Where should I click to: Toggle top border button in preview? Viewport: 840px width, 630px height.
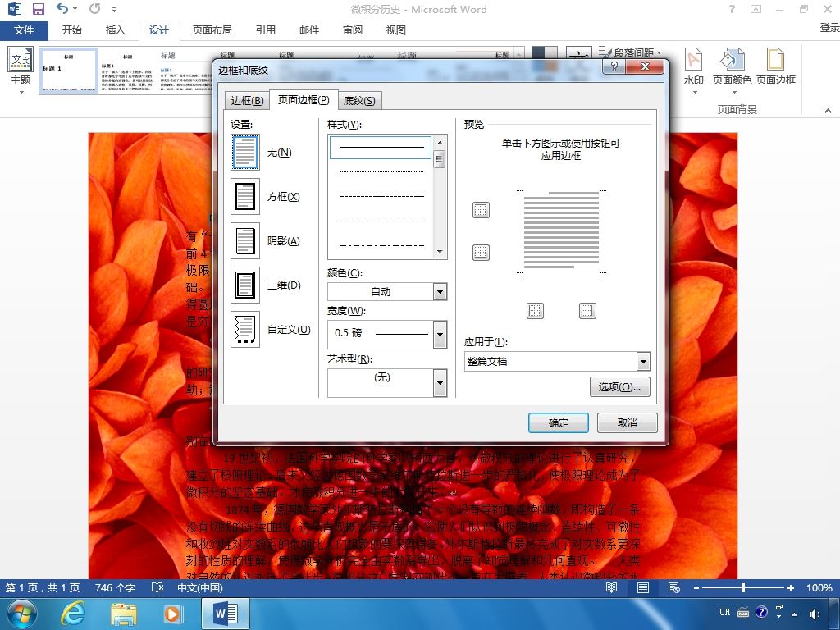coord(481,210)
